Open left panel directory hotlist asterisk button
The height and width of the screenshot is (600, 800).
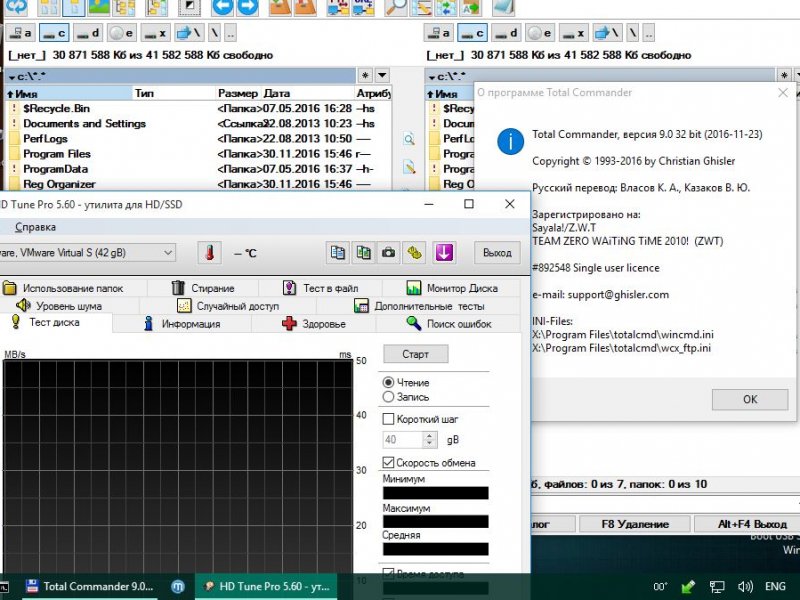pyautogui.click(x=365, y=76)
